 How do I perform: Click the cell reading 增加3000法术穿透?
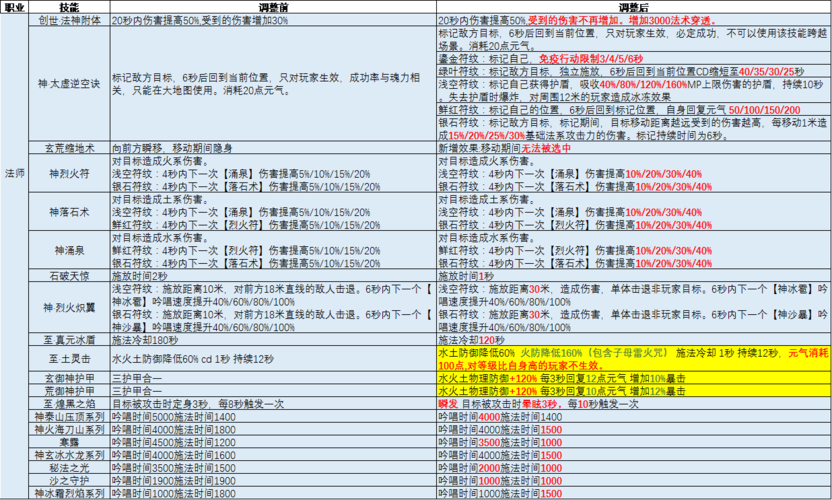pos(634,20)
